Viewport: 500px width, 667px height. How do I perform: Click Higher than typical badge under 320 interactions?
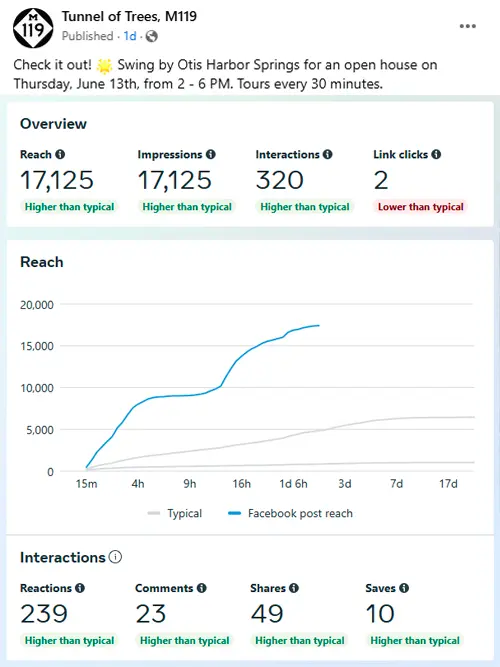tap(305, 207)
